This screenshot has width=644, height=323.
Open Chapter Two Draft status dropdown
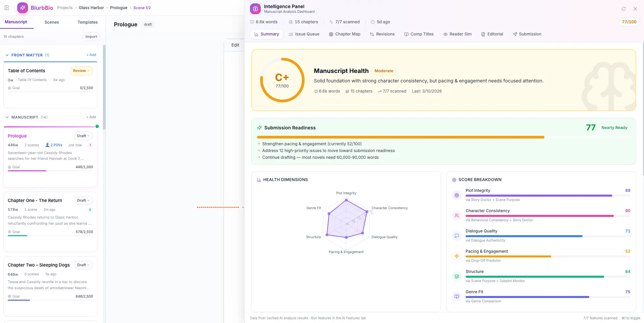point(83,265)
